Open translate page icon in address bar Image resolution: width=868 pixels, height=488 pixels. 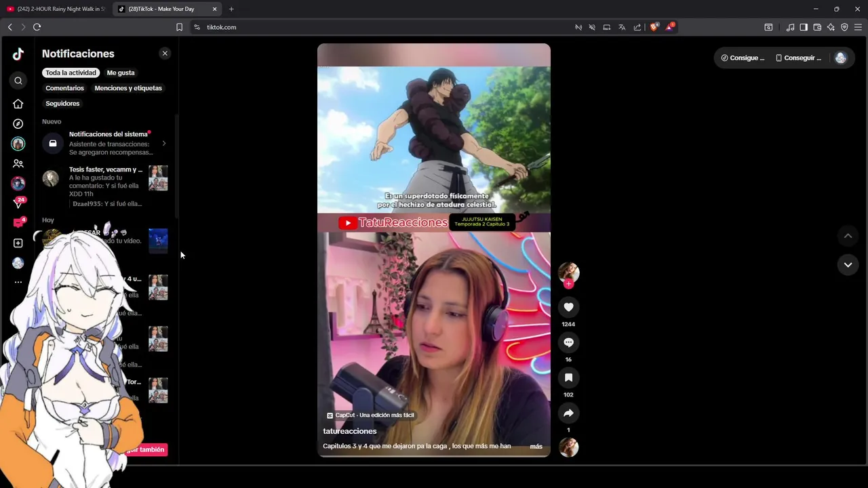click(622, 27)
